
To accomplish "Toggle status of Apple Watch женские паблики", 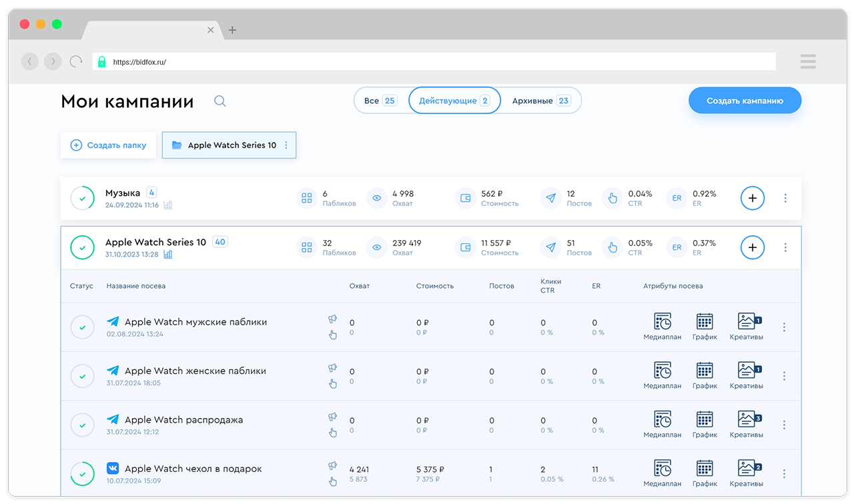I will [83, 376].
